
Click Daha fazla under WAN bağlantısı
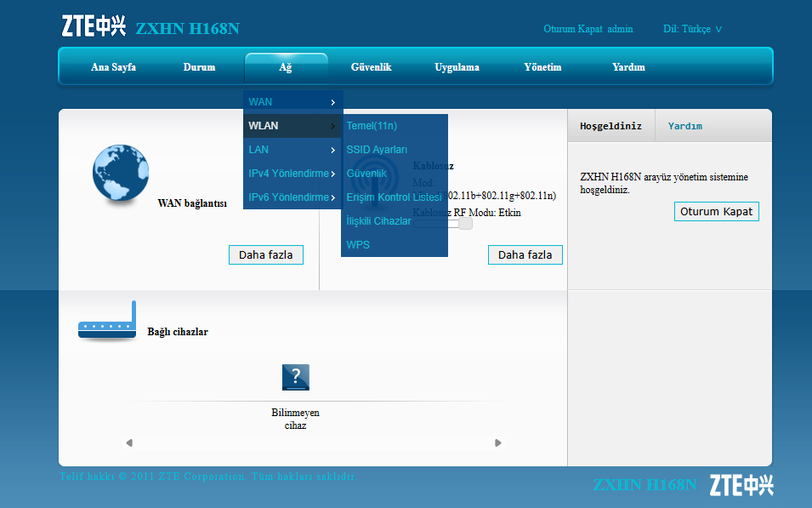[266, 255]
